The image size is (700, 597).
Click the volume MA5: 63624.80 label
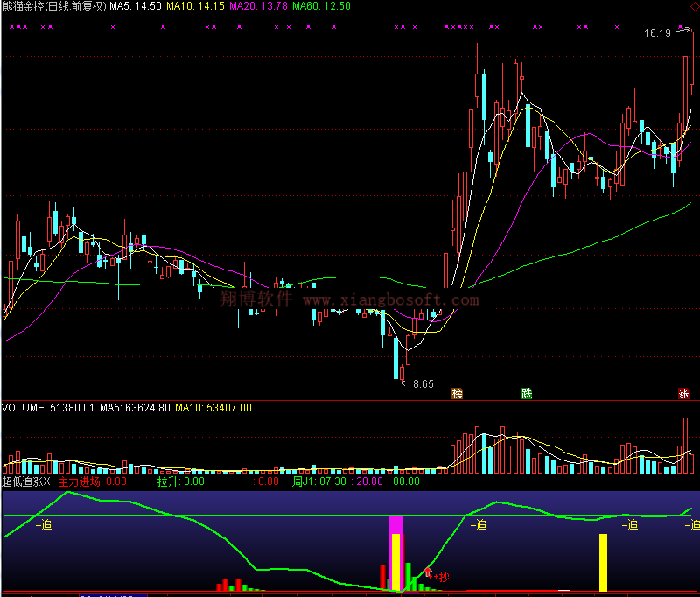[x=135, y=408]
